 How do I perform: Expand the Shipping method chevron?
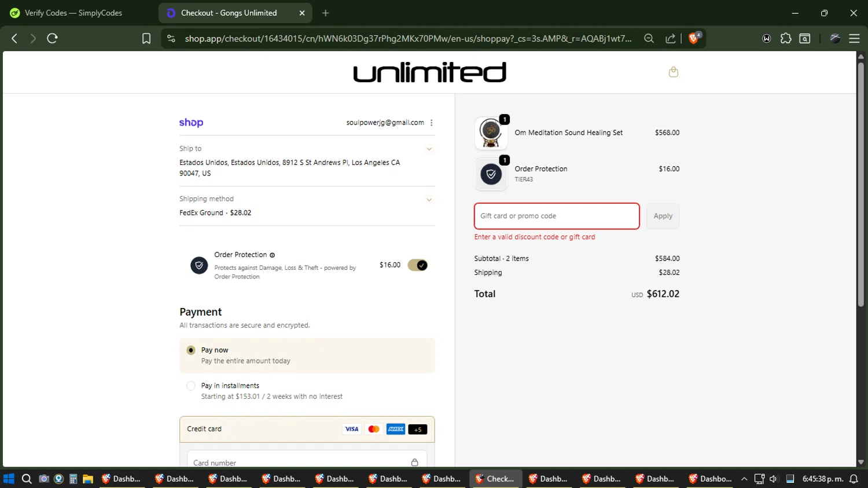pyautogui.click(x=429, y=199)
